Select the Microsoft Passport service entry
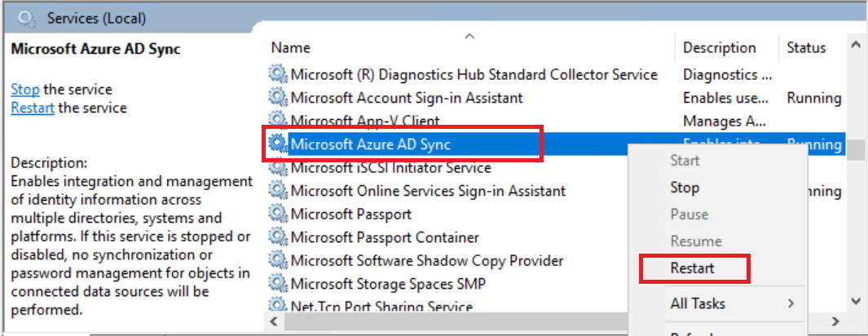 point(351,214)
